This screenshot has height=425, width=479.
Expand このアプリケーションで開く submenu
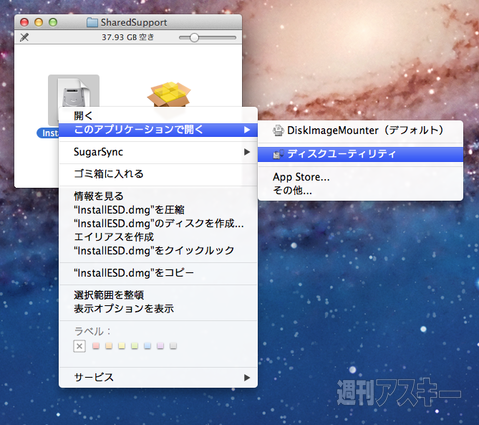click(158, 130)
